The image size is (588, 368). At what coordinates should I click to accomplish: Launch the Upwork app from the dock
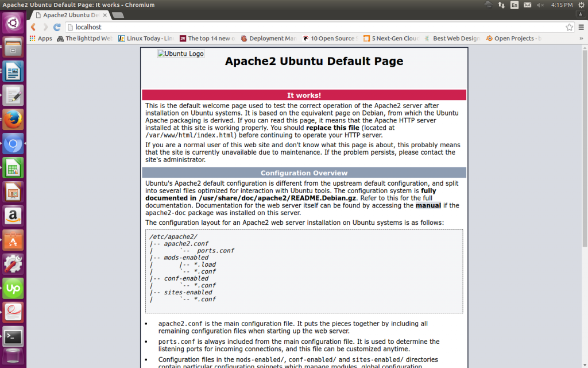(x=13, y=289)
